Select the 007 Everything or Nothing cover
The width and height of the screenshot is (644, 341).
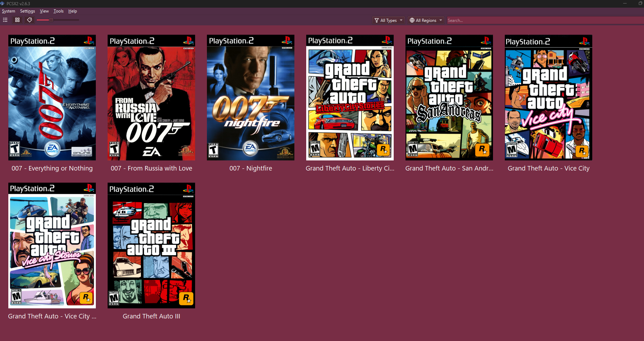pyautogui.click(x=52, y=98)
